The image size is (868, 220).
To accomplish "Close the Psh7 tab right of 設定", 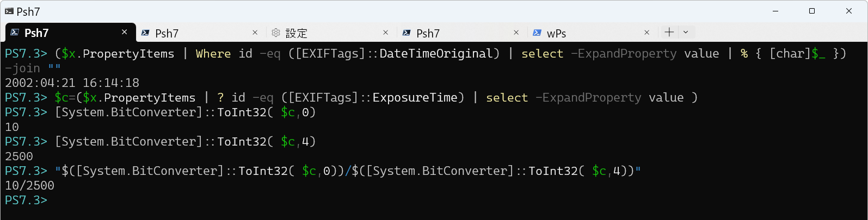I will [x=516, y=33].
